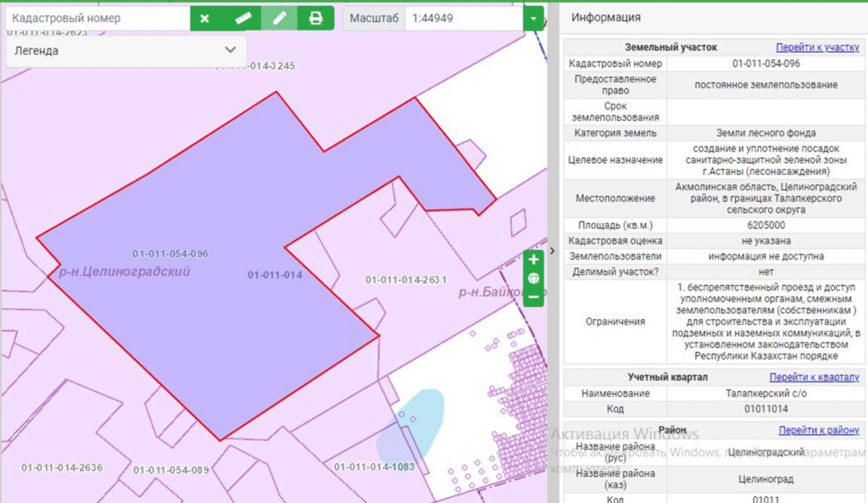
Task: Select the 01-011-014 quarter label on map
Action: (275, 275)
